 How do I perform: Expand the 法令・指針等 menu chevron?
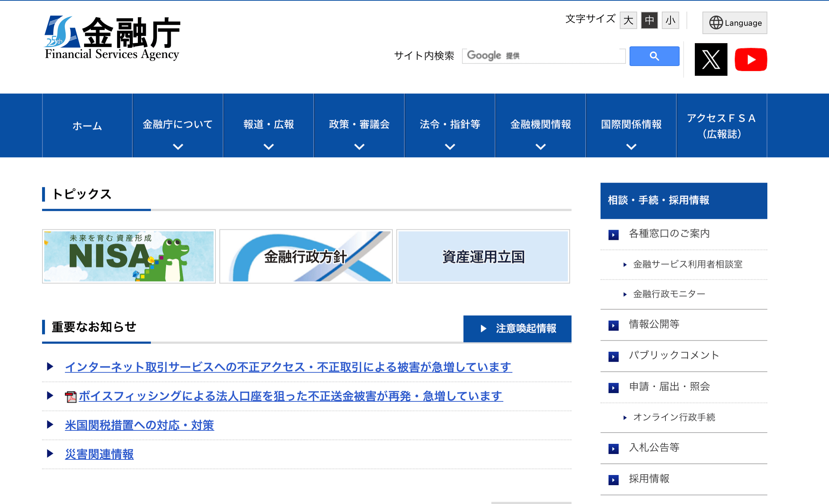tap(450, 147)
